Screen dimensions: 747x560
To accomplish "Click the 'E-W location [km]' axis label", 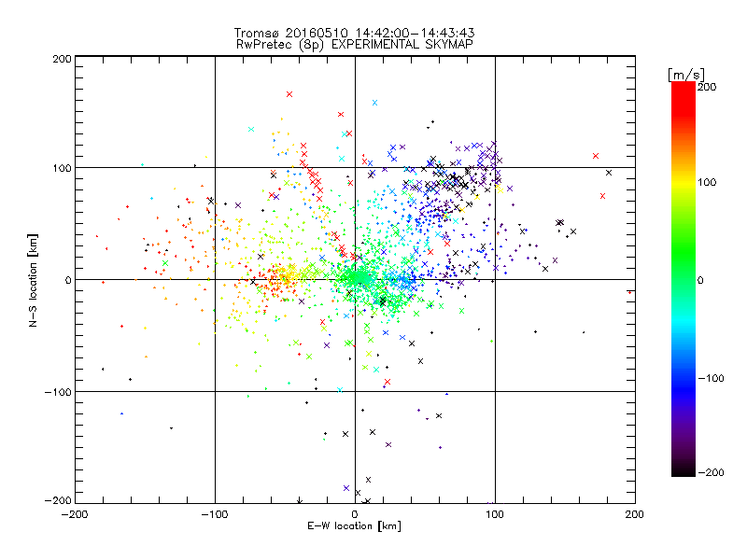I will click(x=354, y=525).
